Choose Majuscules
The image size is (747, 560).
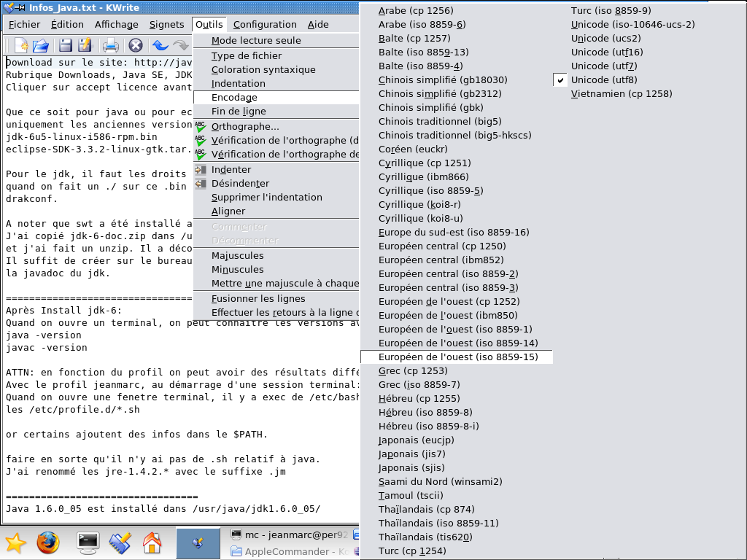point(276,256)
